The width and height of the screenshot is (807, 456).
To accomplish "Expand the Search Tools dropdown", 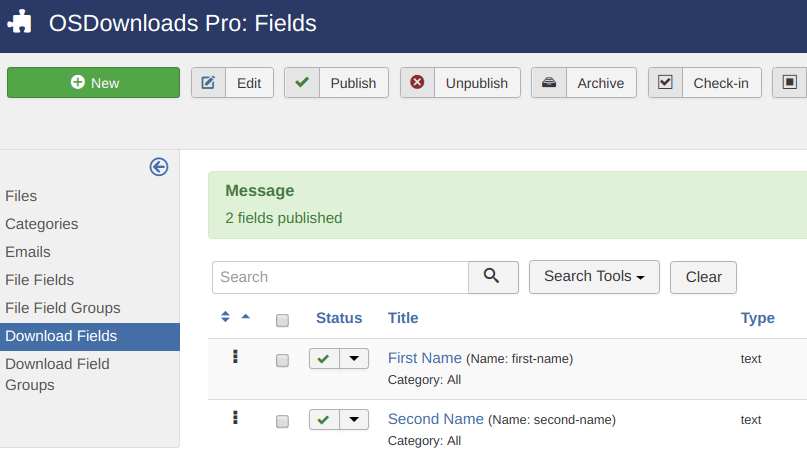I will tap(594, 277).
